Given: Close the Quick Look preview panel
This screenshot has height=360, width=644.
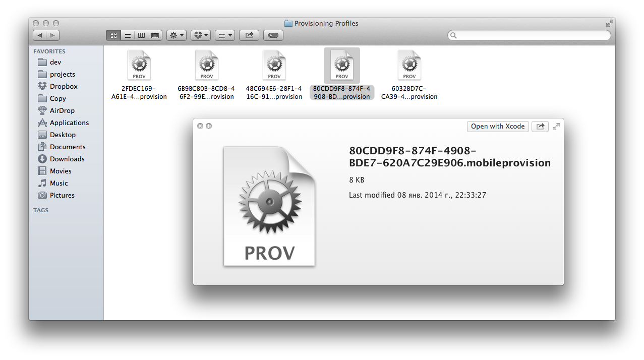Looking at the screenshot, I should click(200, 126).
